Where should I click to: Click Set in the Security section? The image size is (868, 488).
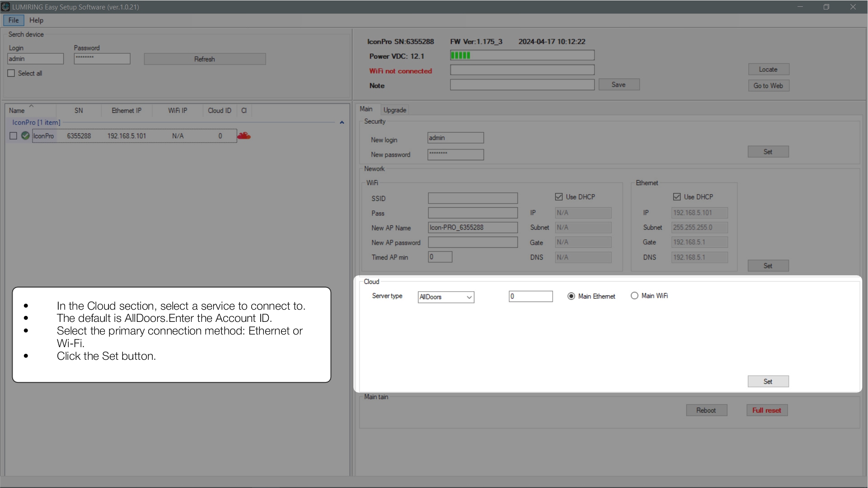(768, 152)
